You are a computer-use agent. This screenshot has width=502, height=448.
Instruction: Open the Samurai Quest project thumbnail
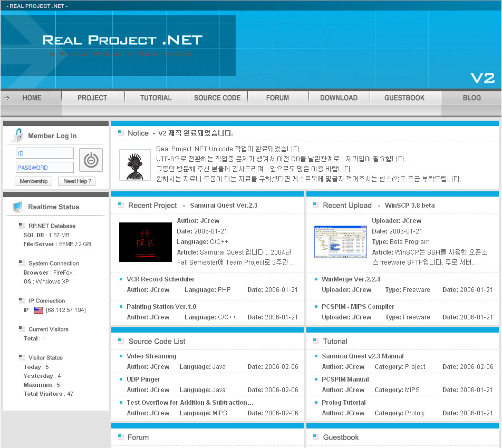pos(146,242)
